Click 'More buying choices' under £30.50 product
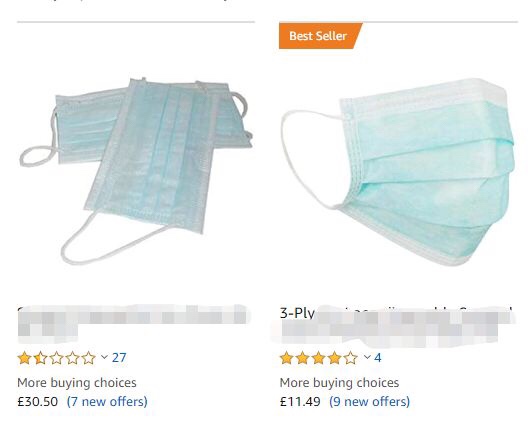 click(x=77, y=383)
